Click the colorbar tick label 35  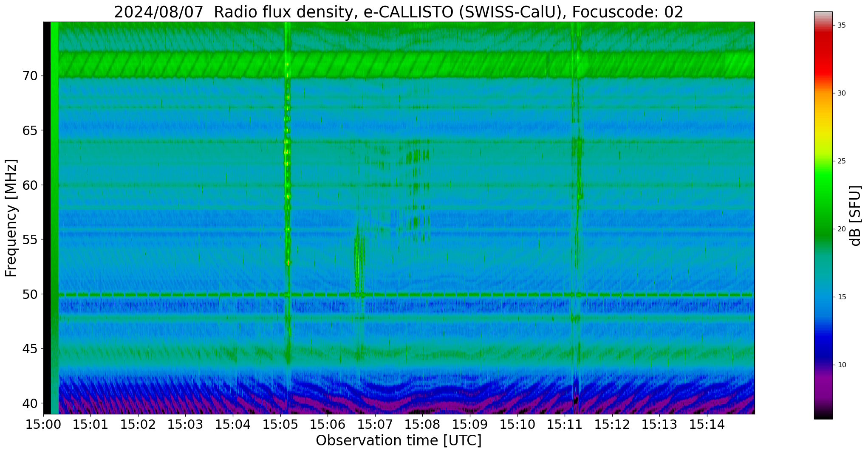(842, 25)
